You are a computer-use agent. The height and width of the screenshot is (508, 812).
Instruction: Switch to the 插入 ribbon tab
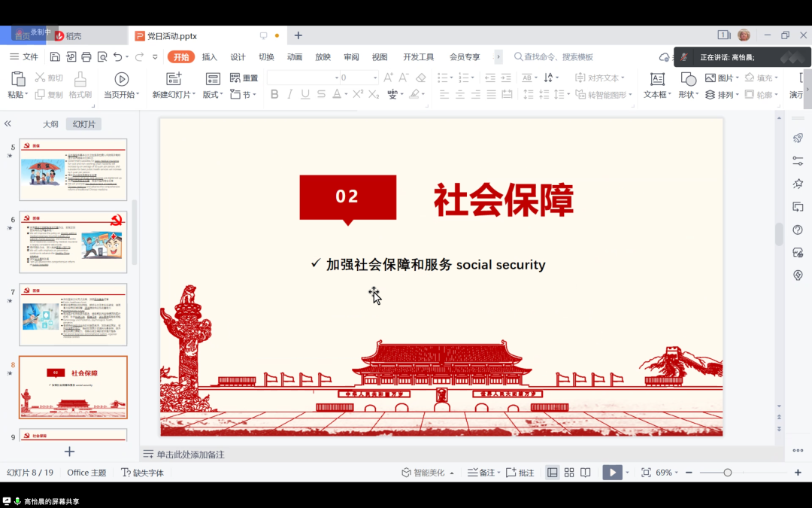pos(209,56)
